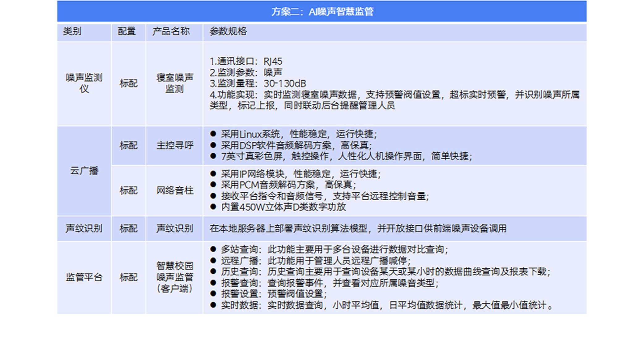Click the bullet 内置450W立体声D类数字功放
The image size is (644, 358).
283,207
